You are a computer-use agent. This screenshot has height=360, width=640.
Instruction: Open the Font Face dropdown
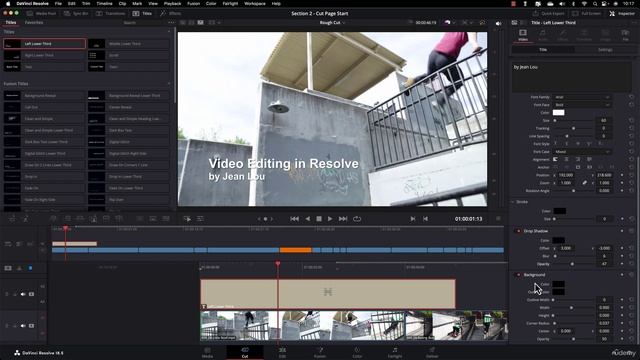tap(582, 105)
